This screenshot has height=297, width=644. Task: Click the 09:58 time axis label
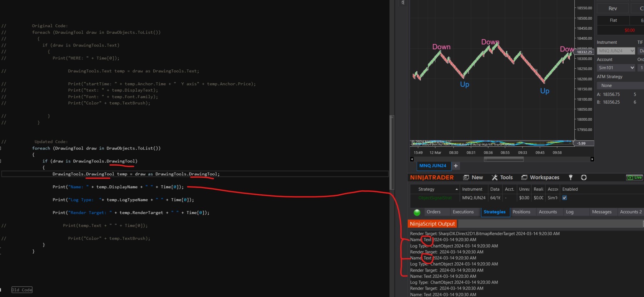pos(557,153)
